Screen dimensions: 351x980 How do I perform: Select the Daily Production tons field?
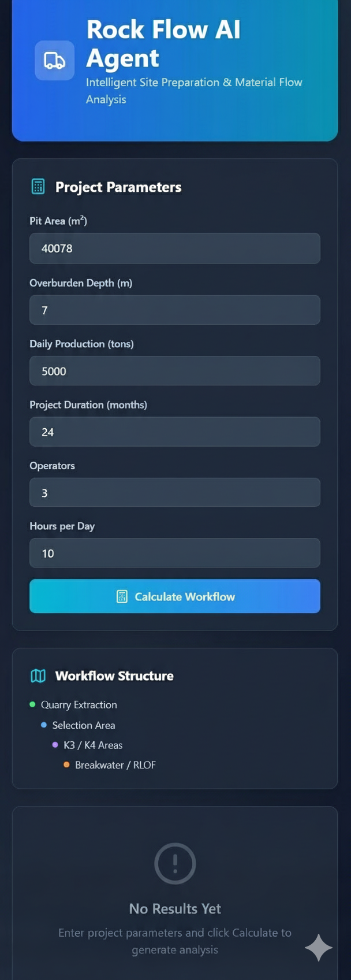(x=175, y=371)
